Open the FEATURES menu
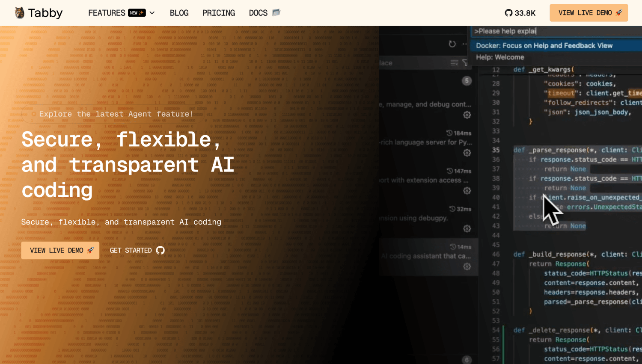This screenshot has width=642, height=364. [x=107, y=13]
